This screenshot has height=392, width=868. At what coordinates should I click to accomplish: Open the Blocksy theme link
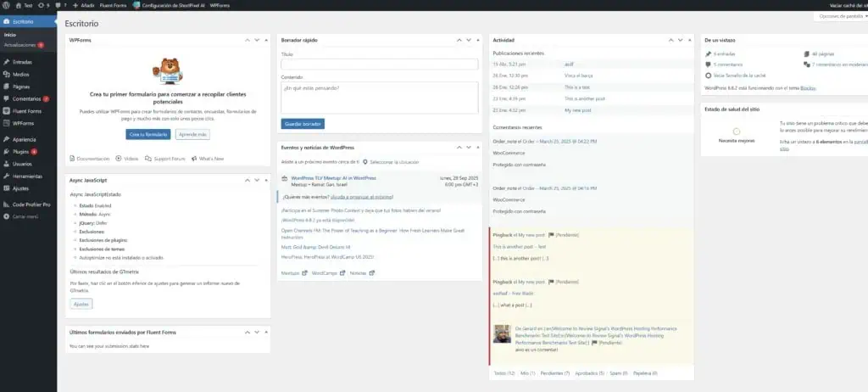click(808, 87)
